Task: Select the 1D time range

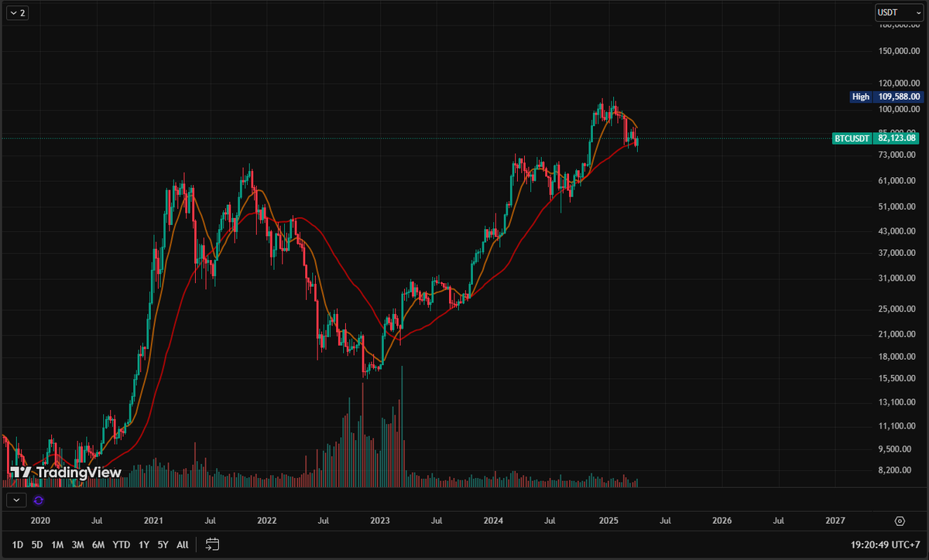Action: 17,545
